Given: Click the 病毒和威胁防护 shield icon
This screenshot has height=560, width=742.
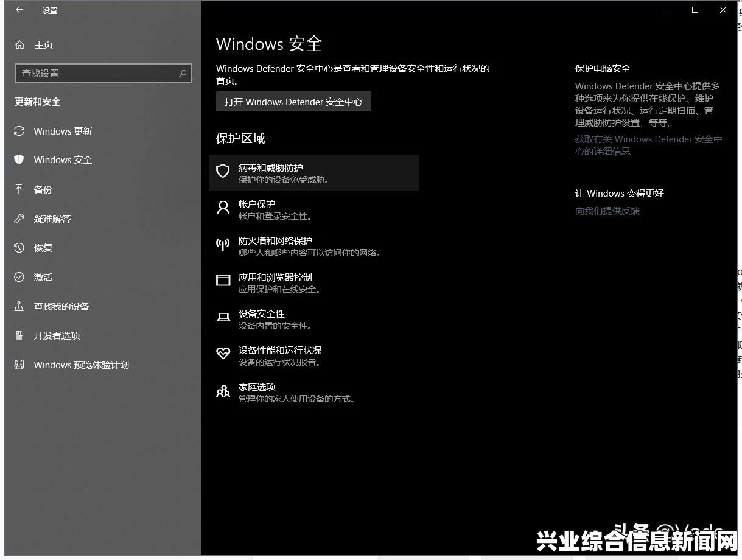Looking at the screenshot, I should click(x=223, y=171).
